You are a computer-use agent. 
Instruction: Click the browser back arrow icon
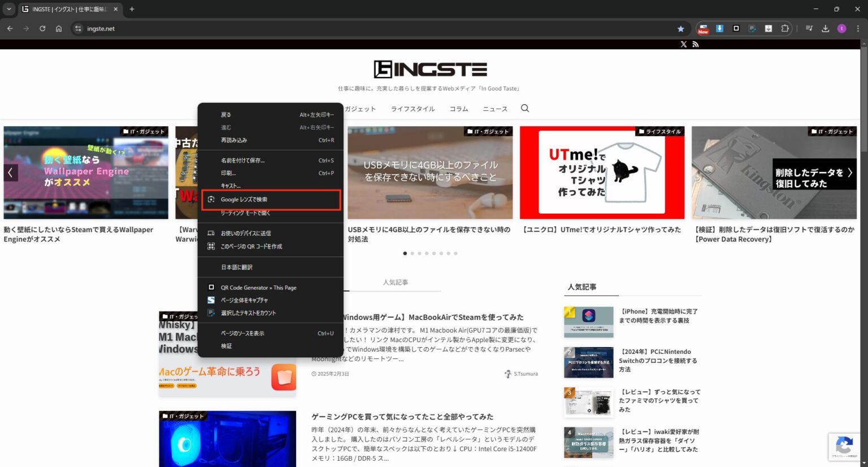(x=10, y=28)
